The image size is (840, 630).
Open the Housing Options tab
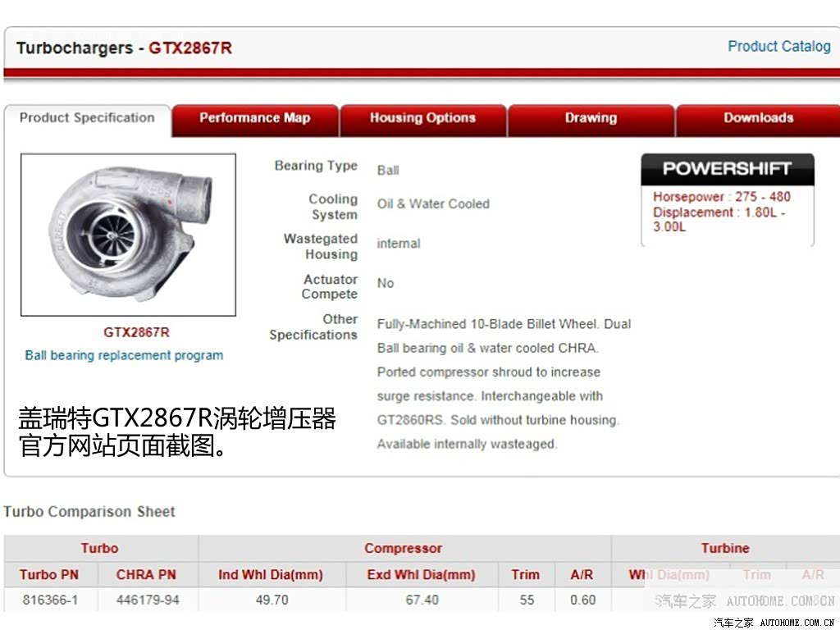(422, 118)
